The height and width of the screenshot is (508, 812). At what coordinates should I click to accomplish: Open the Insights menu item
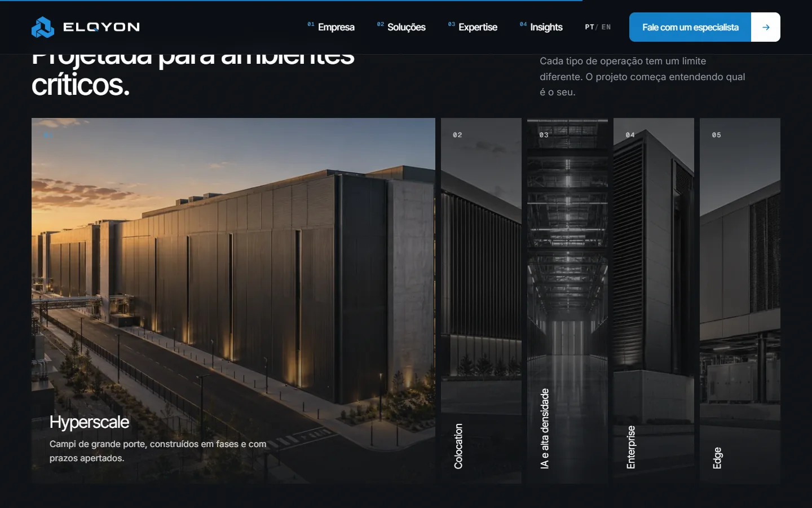coord(541,27)
